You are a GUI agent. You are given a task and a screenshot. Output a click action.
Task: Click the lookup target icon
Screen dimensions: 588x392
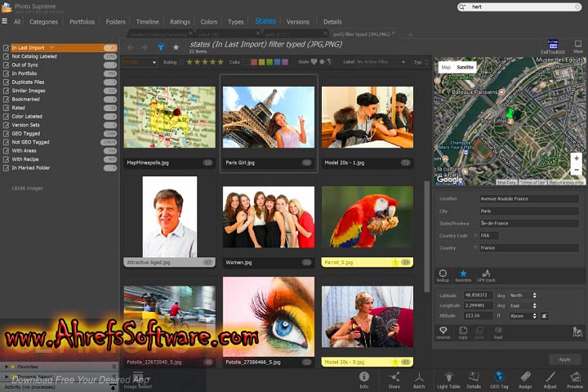pos(443,275)
